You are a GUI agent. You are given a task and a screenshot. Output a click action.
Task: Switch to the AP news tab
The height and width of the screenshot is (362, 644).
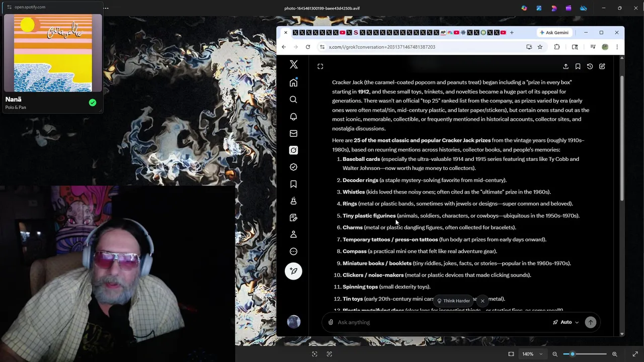tap(443, 33)
